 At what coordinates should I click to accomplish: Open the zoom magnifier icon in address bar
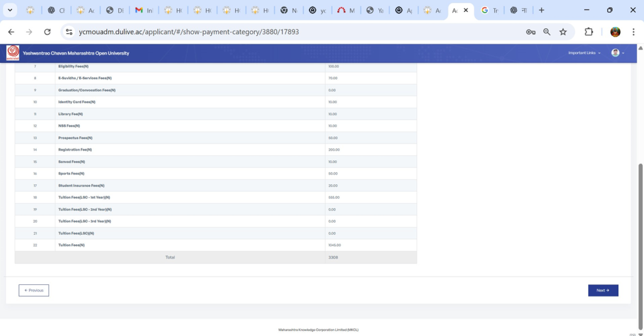tap(547, 32)
